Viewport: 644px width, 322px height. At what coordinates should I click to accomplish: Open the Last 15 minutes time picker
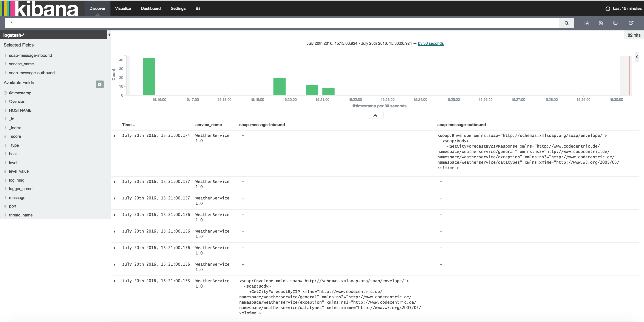(627, 8)
